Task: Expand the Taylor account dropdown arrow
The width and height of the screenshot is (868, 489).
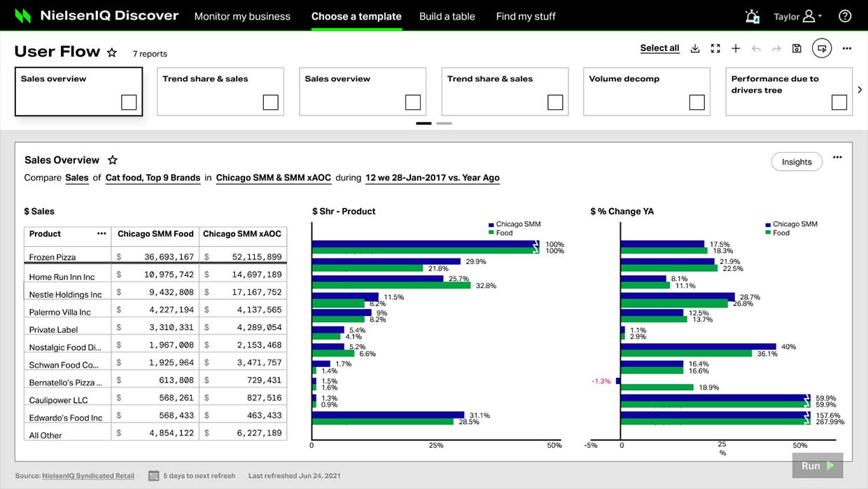Action: pyautogui.click(x=820, y=17)
